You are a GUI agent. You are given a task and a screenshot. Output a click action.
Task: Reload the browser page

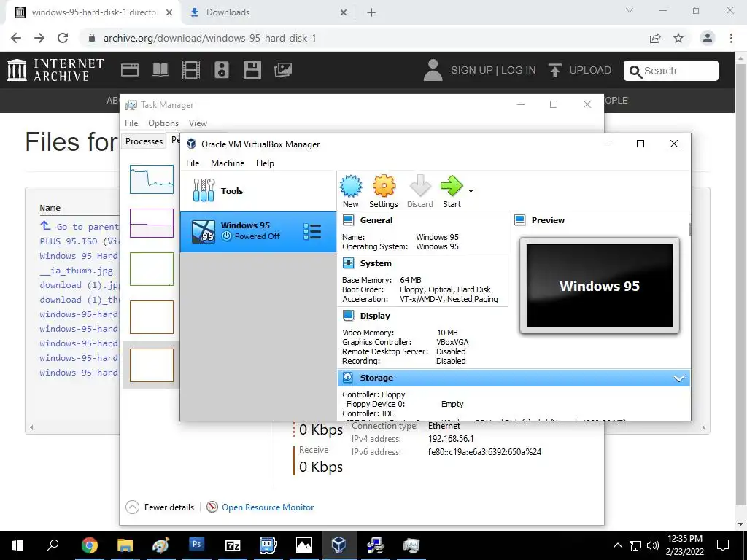click(63, 38)
